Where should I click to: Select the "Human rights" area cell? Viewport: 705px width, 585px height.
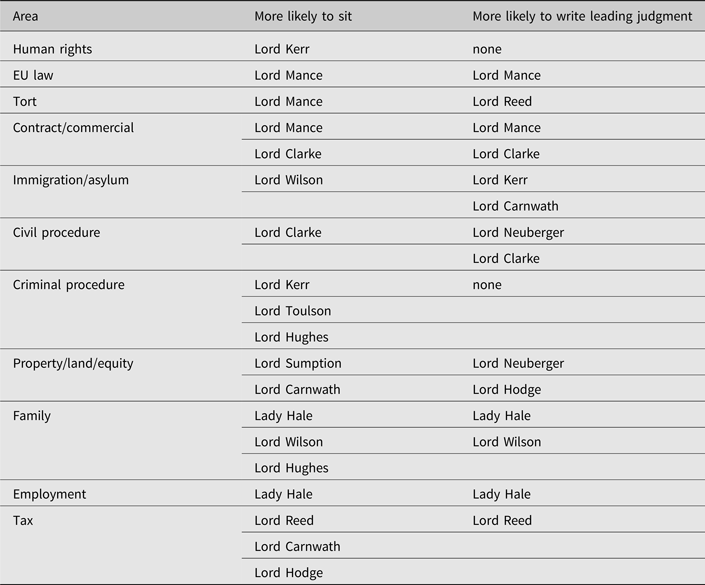52,49
